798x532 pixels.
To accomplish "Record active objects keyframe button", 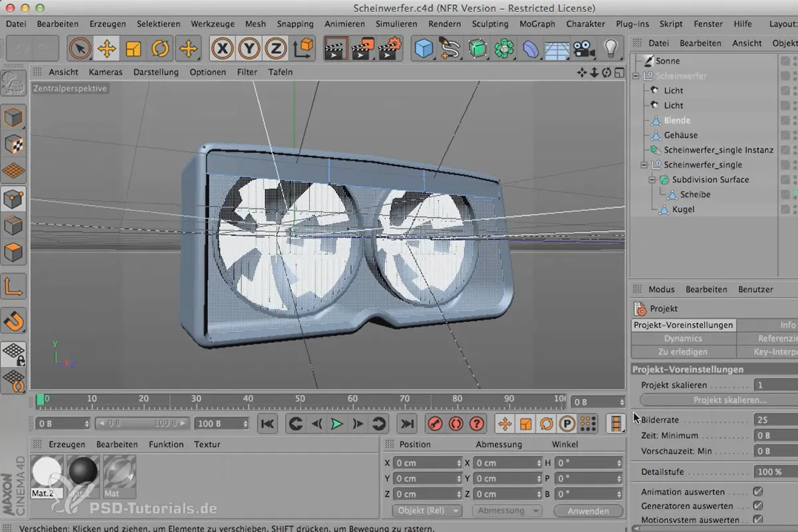I will coord(436,424).
